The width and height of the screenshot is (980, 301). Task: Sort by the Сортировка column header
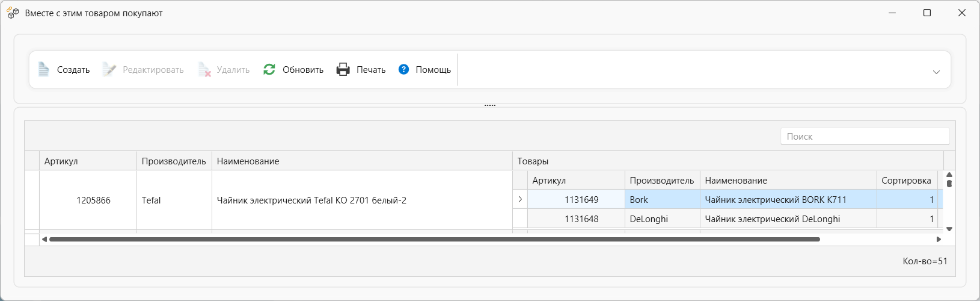tap(906, 181)
